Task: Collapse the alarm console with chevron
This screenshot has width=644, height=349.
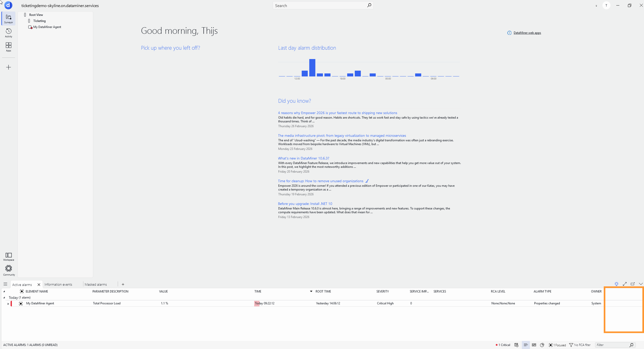Action: (x=640, y=284)
